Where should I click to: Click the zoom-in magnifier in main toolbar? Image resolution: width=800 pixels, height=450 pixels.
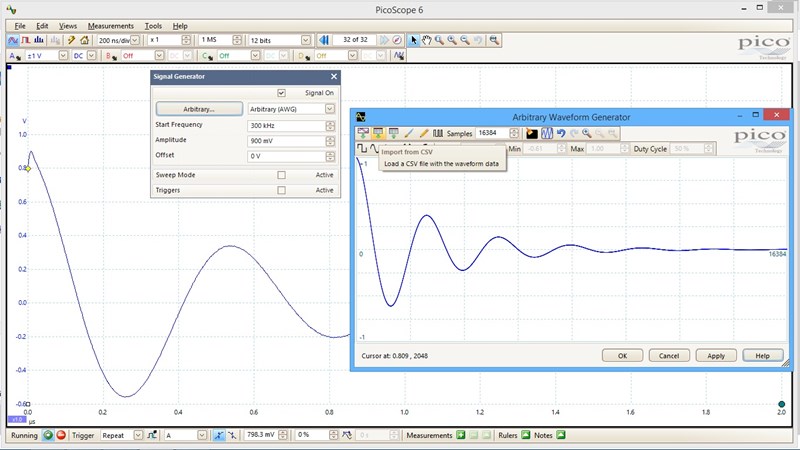point(452,40)
